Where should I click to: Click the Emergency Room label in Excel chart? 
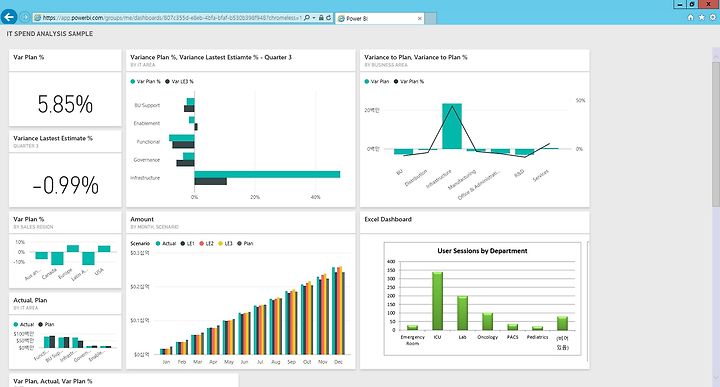click(412, 340)
